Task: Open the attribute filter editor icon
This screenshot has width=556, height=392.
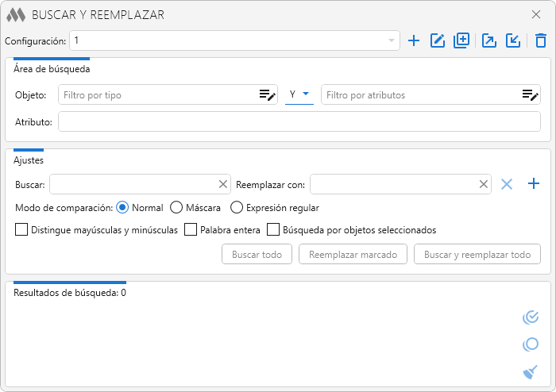Action: tap(530, 95)
